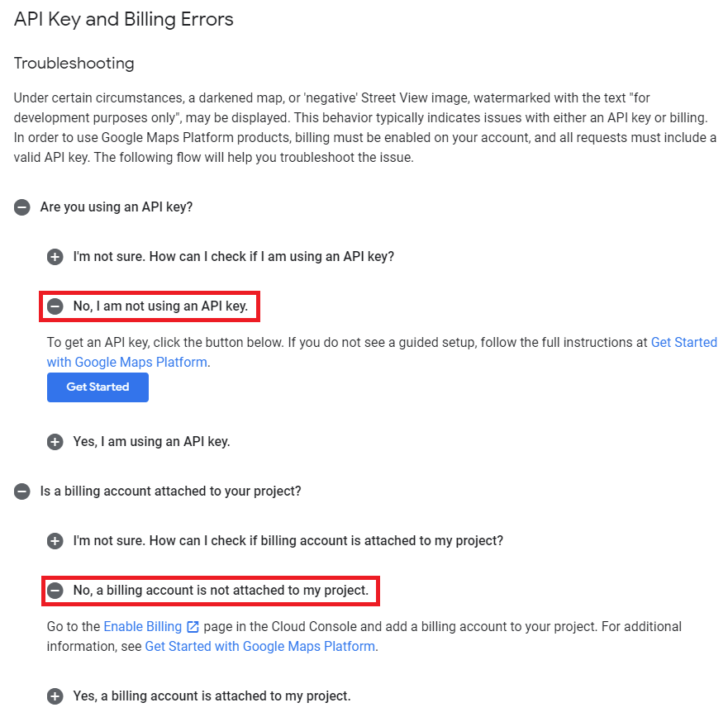Collapse the minus icon next to 'No, I am not using an API key.'
Image resolution: width=728 pixels, height=717 pixels.
point(55,306)
